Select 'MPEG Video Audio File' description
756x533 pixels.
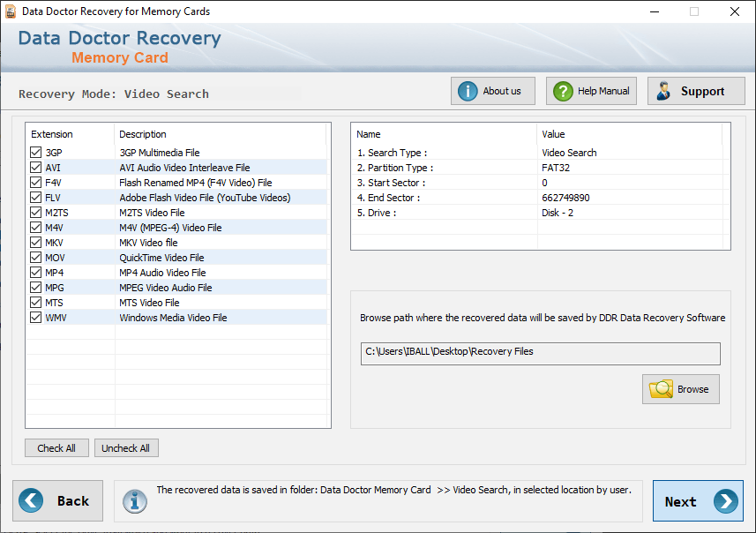(x=166, y=287)
